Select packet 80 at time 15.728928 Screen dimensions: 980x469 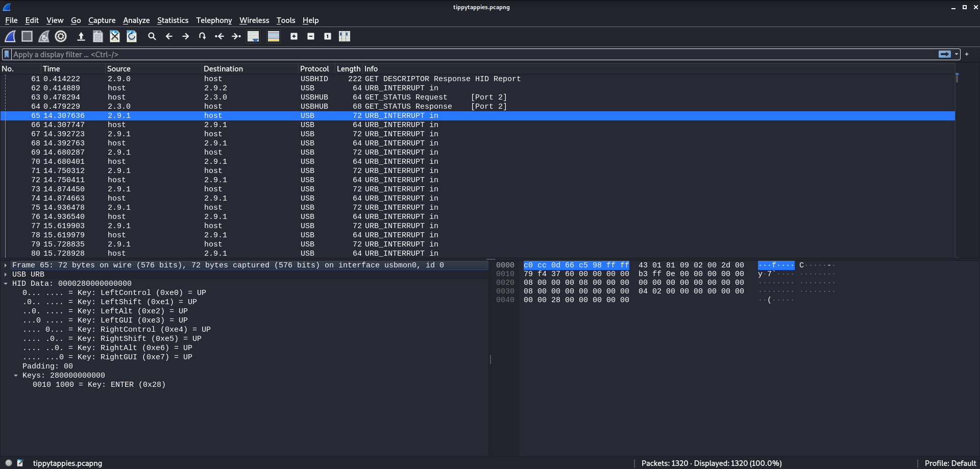pos(477,254)
